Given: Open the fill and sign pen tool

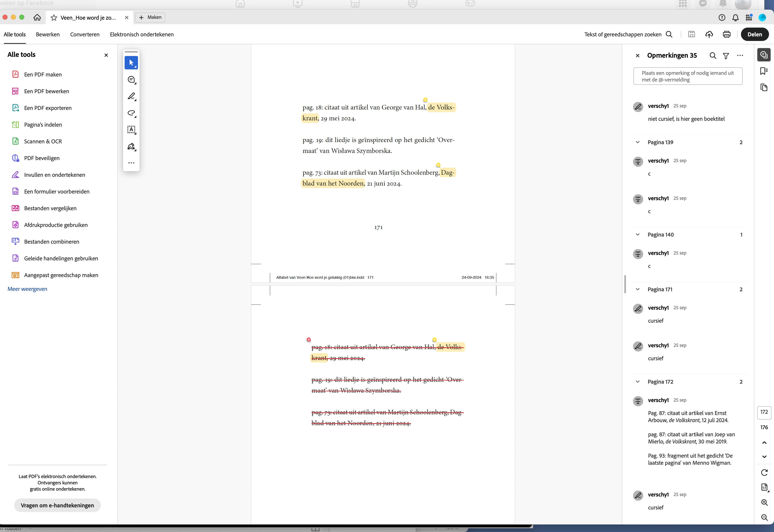Looking at the screenshot, I should [131, 146].
